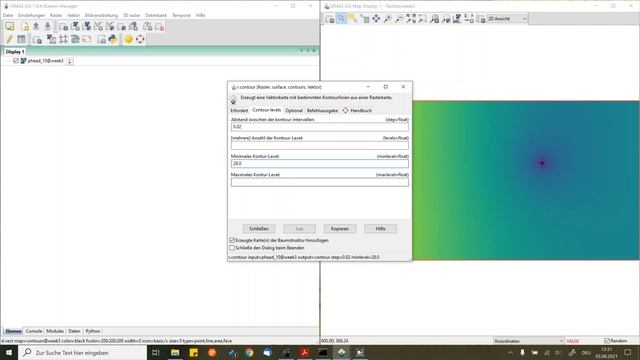This screenshot has width=640, height=360.
Task: Switch to the Console tab
Action: click(x=34, y=331)
